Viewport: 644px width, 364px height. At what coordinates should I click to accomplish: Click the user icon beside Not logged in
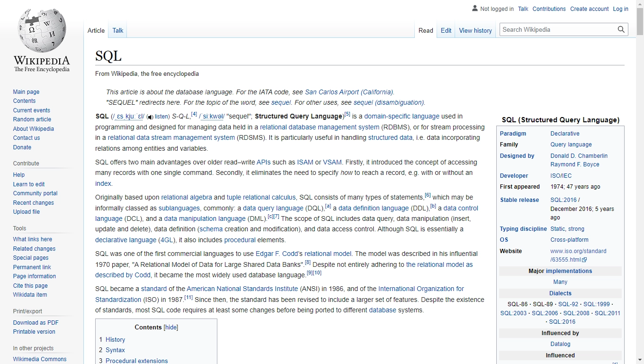coord(474,9)
